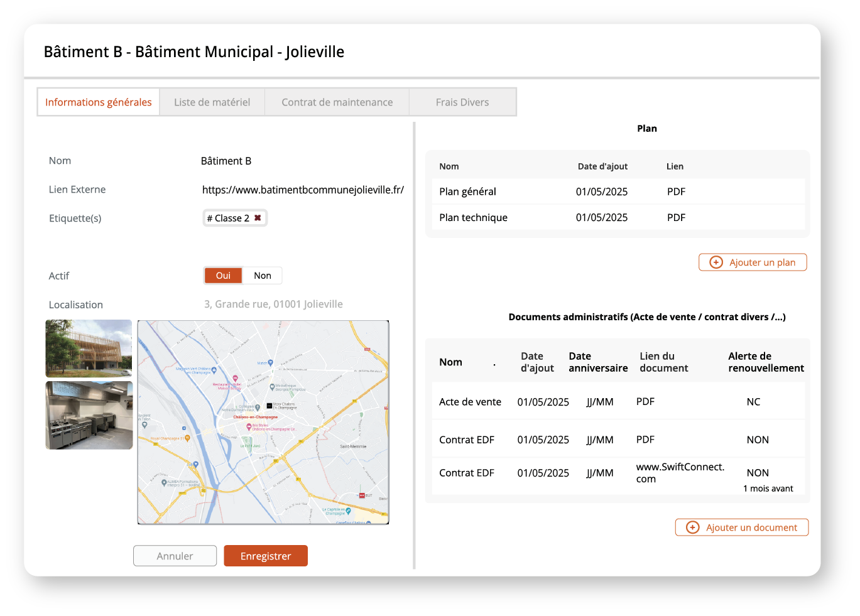Image resolution: width=860 pixels, height=616 pixels.
Task: Click the plus icon in Ajouter un plan
Action: pyautogui.click(x=716, y=262)
